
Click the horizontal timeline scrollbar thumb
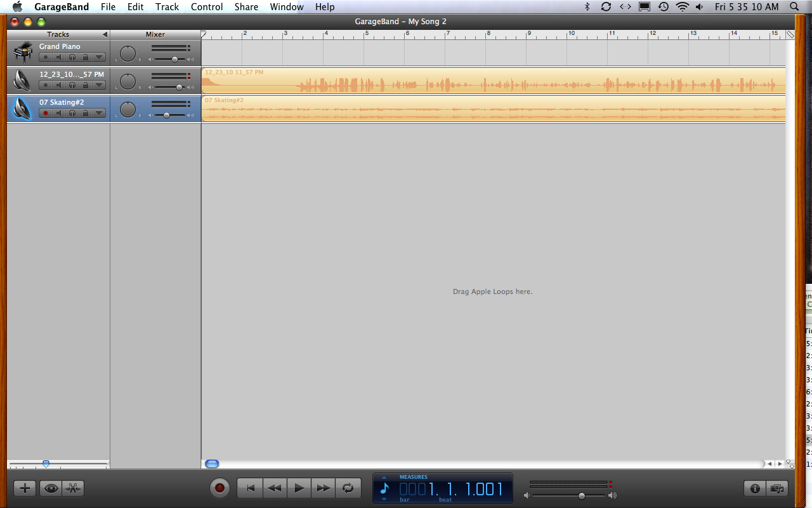212,464
